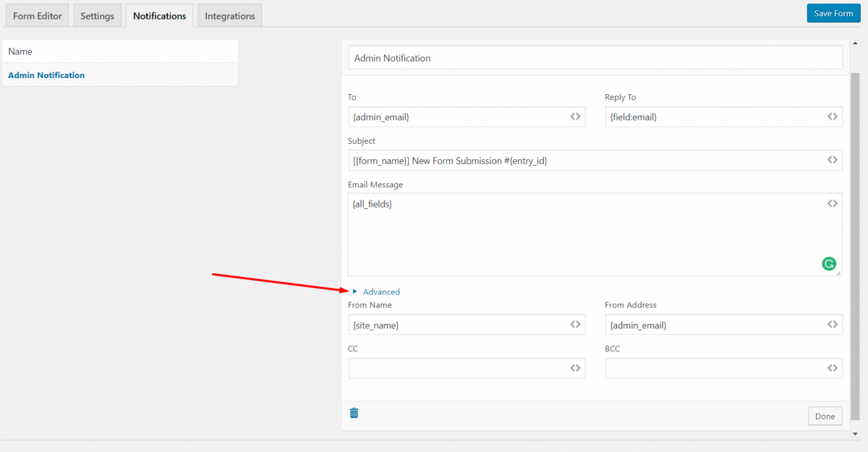This screenshot has width=868, height=452.
Task: Delete the notification with the trash icon
Action: [x=354, y=412]
